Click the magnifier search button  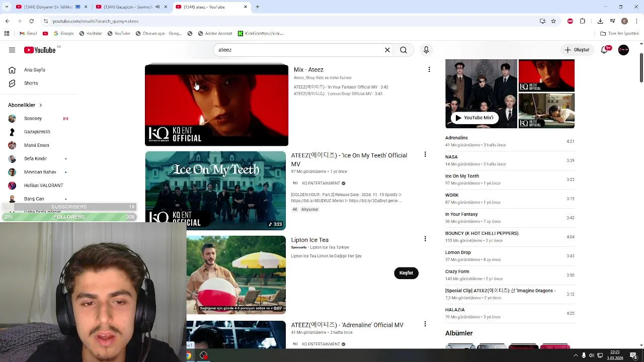pos(404,50)
